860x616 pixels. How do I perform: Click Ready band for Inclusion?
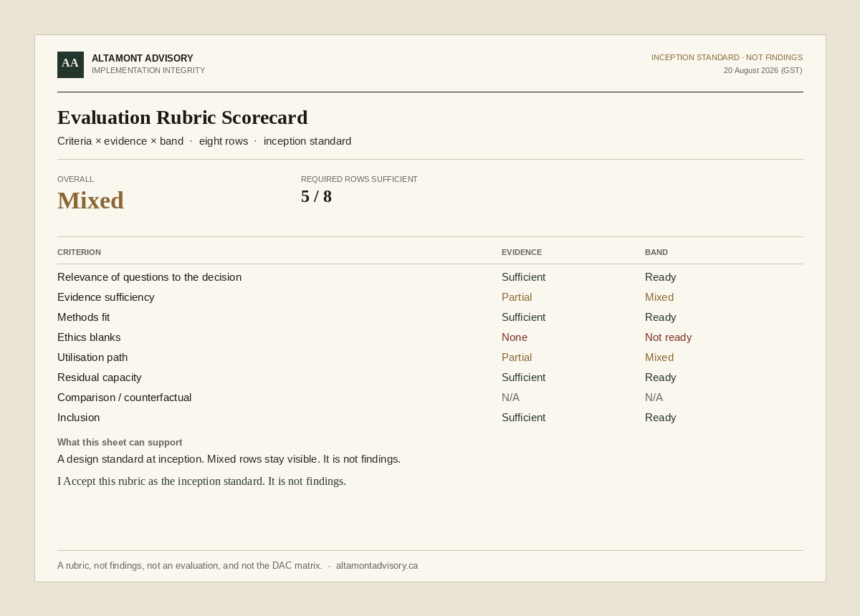(661, 418)
